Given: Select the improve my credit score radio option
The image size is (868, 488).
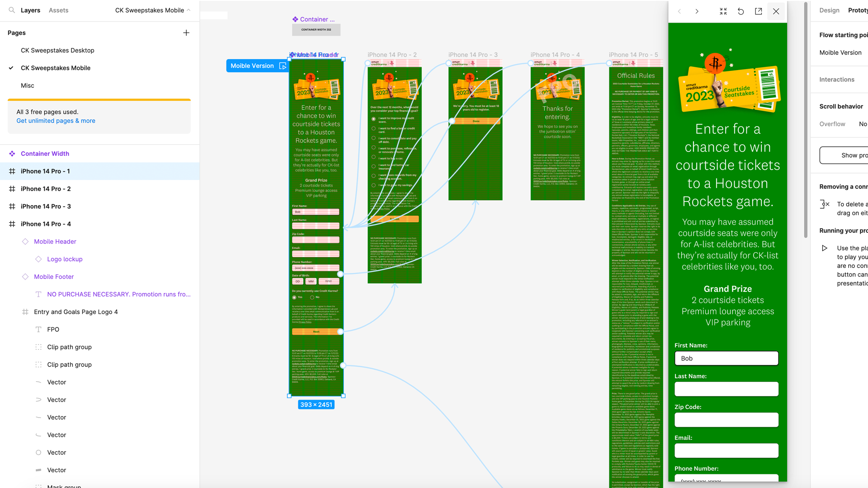Looking at the screenshot, I should (373, 119).
